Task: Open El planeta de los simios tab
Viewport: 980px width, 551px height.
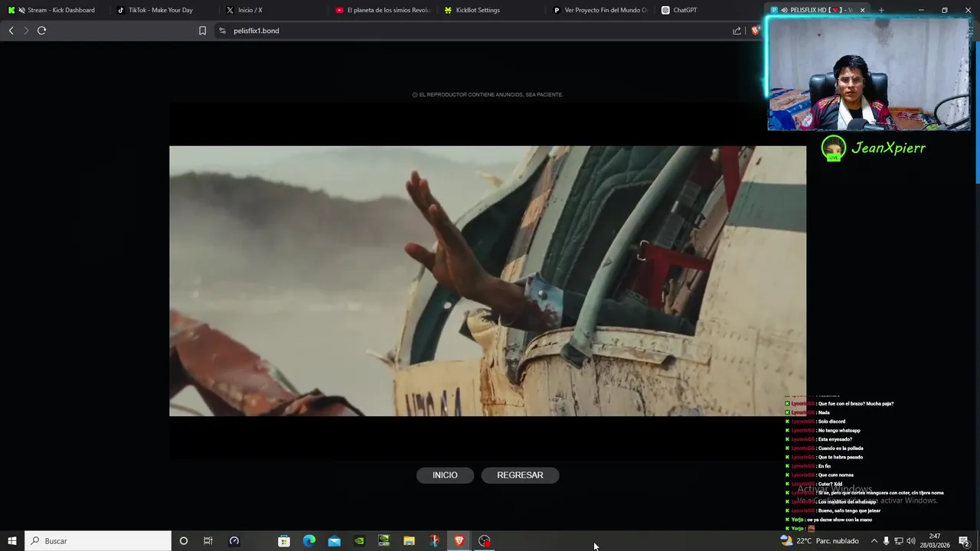Action: click(x=383, y=10)
